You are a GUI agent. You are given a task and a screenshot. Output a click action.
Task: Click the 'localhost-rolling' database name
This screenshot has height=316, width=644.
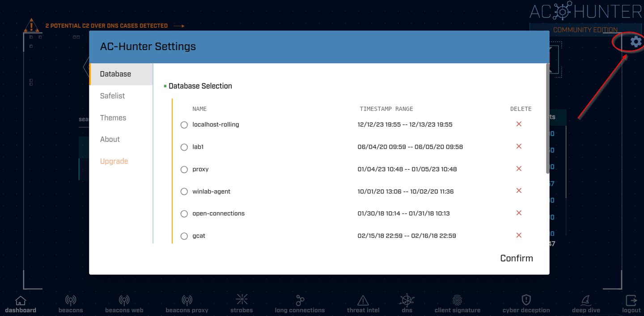[216, 124]
